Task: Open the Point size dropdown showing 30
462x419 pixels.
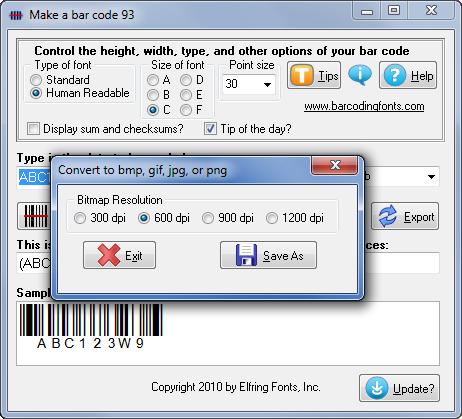Action: pos(249,84)
